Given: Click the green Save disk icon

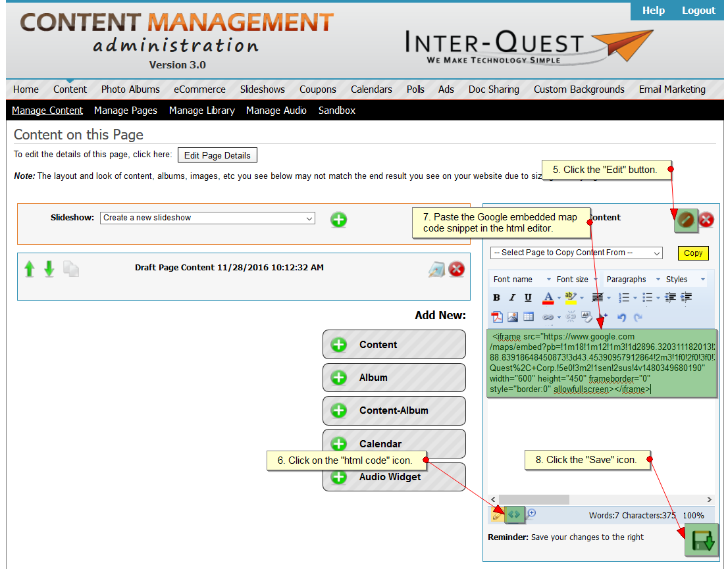Looking at the screenshot, I should [700, 540].
